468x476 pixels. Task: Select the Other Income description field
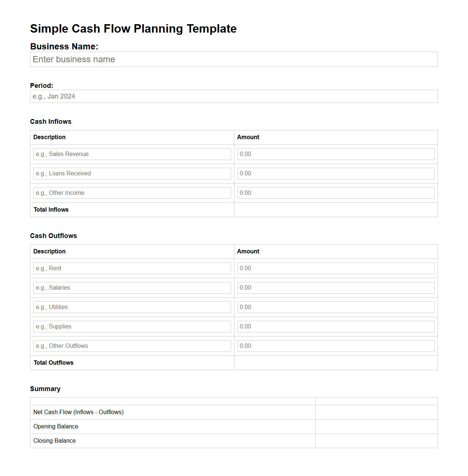[x=132, y=193]
